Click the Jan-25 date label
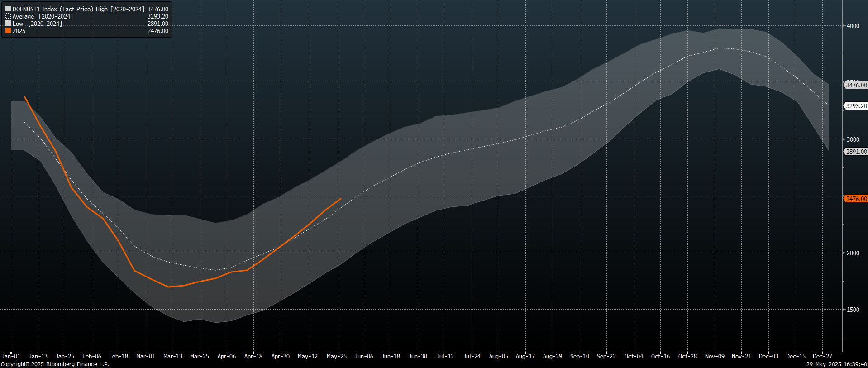The width and height of the screenshot is (868, 368). point(65,356)
